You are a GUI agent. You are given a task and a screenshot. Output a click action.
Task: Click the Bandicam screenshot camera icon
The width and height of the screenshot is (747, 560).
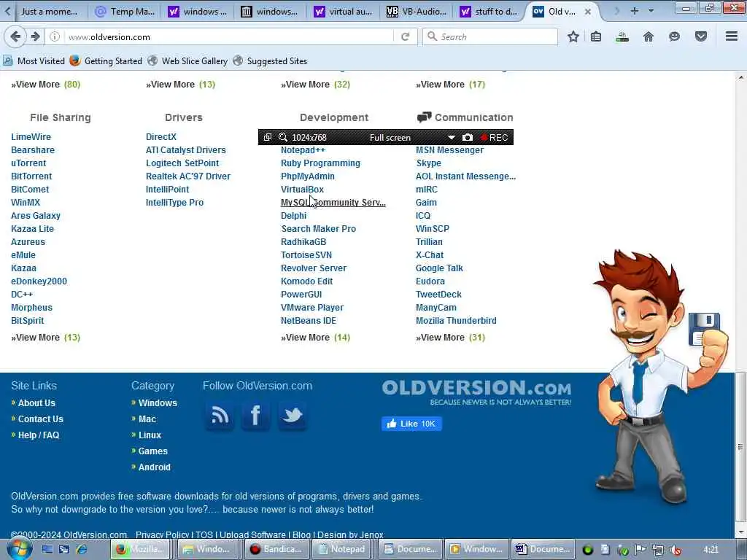click(x=468, y=137)
